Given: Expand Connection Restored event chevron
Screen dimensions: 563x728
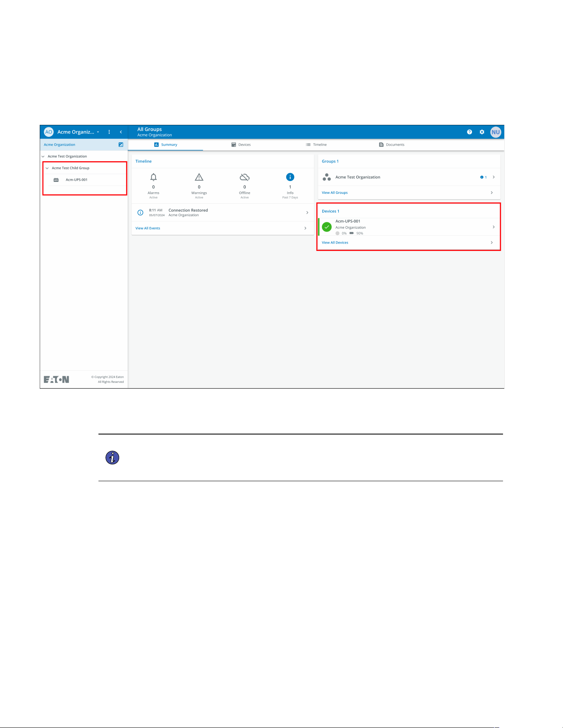Looking at the screenshot, I should [x=307, y=212].
